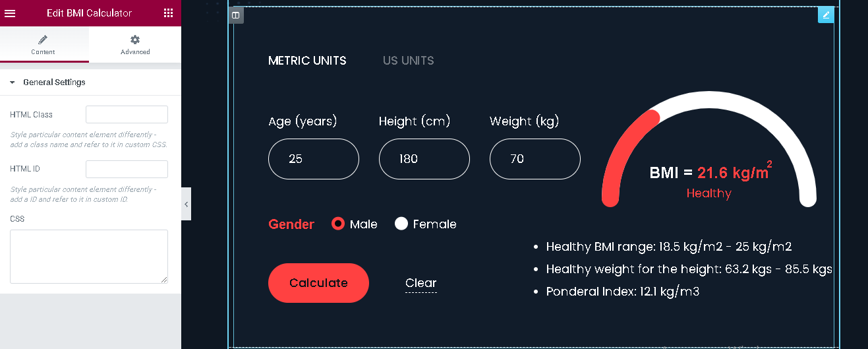Open the Elementor hamburger menu
This screenshot has height=349, width=868.
(x=10, y=13)
